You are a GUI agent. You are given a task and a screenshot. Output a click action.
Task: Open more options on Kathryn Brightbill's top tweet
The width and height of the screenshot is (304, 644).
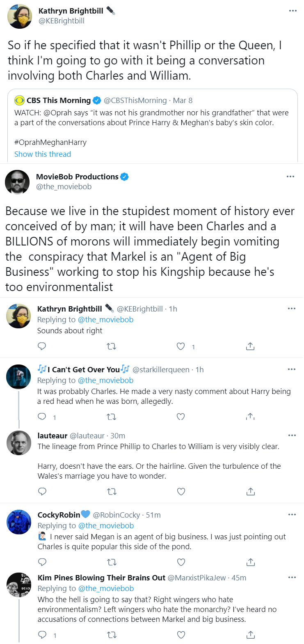(293, 11)
